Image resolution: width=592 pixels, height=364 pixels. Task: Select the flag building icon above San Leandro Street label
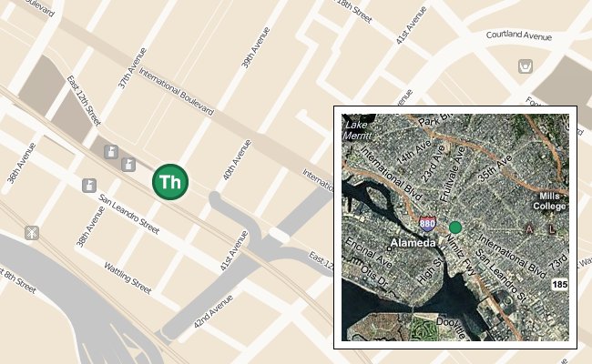click(89, 186)
